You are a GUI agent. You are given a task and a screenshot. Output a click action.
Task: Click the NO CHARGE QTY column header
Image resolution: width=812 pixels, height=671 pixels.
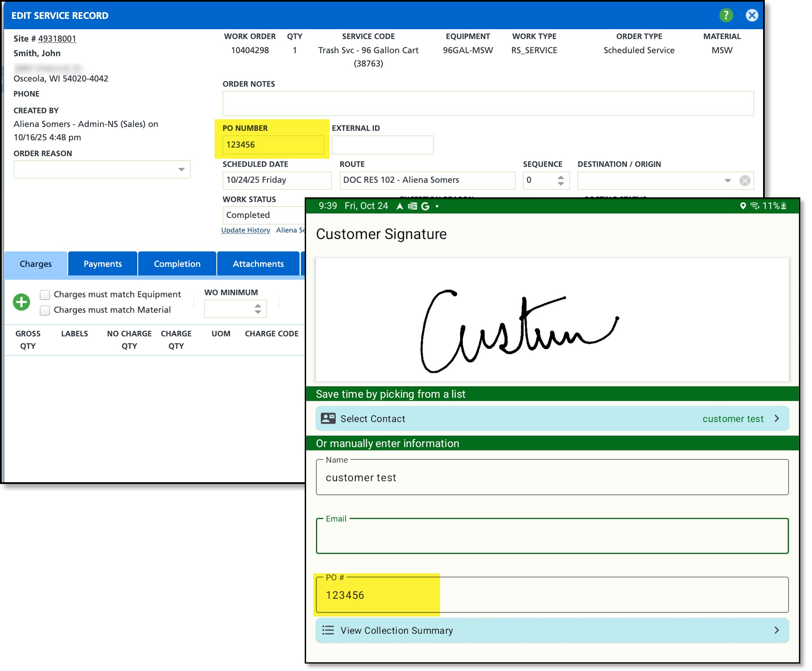coord(129,340)
